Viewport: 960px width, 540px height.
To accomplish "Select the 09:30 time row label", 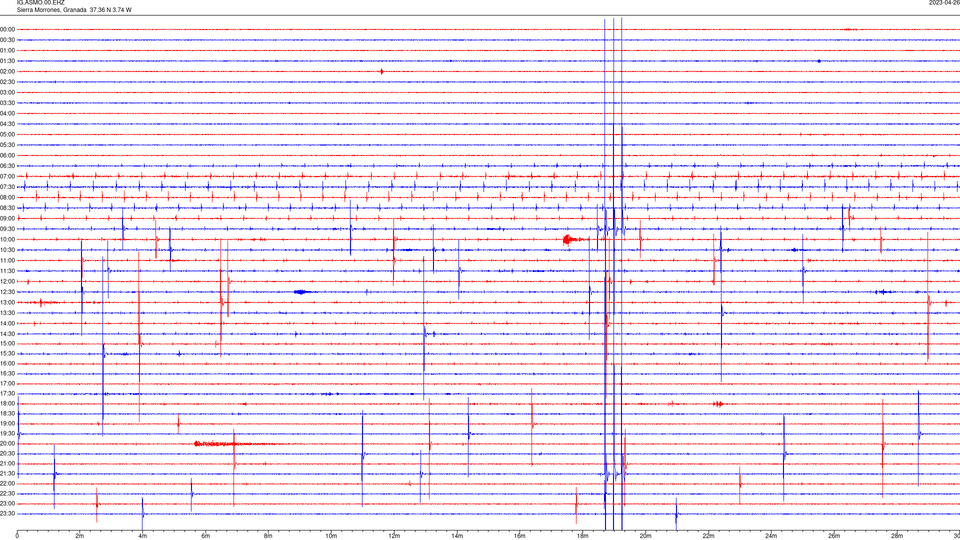I will [x=8, y=229].
